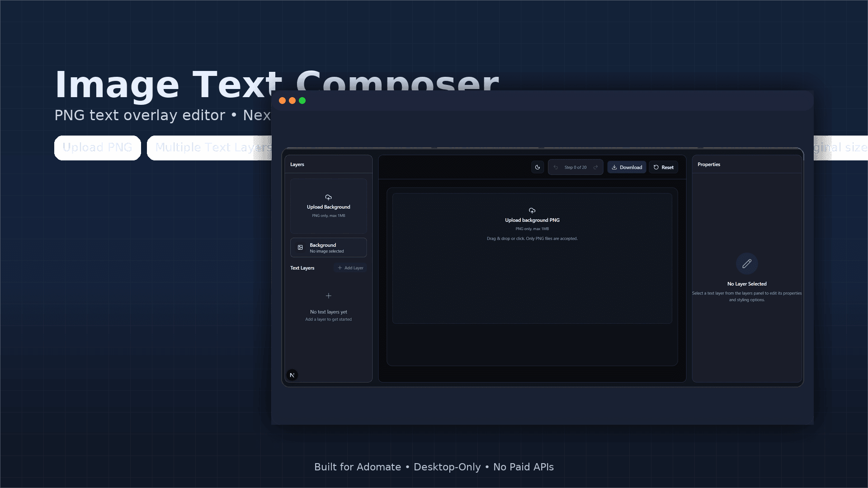
Task: Click the image icon beside the Background layer
Action: click(300, 247)
